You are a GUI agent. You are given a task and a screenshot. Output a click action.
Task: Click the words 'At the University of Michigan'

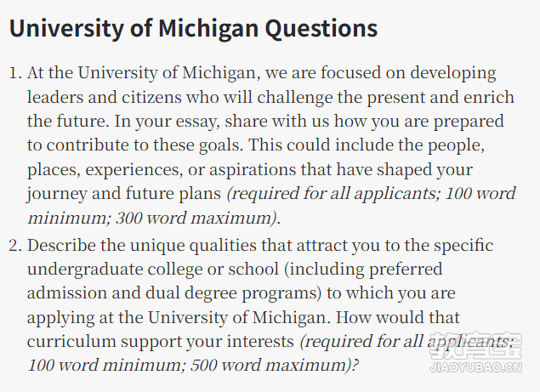141,73
